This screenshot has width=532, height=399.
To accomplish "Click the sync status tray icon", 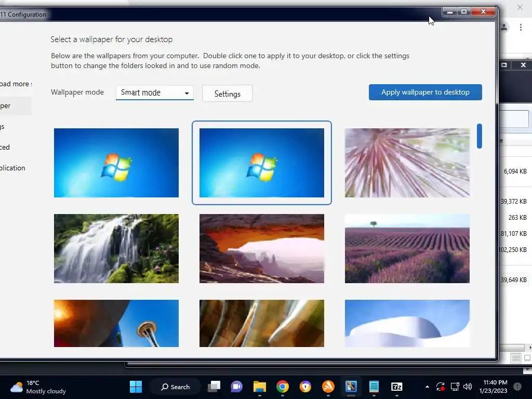I will [x=441, y=387].
